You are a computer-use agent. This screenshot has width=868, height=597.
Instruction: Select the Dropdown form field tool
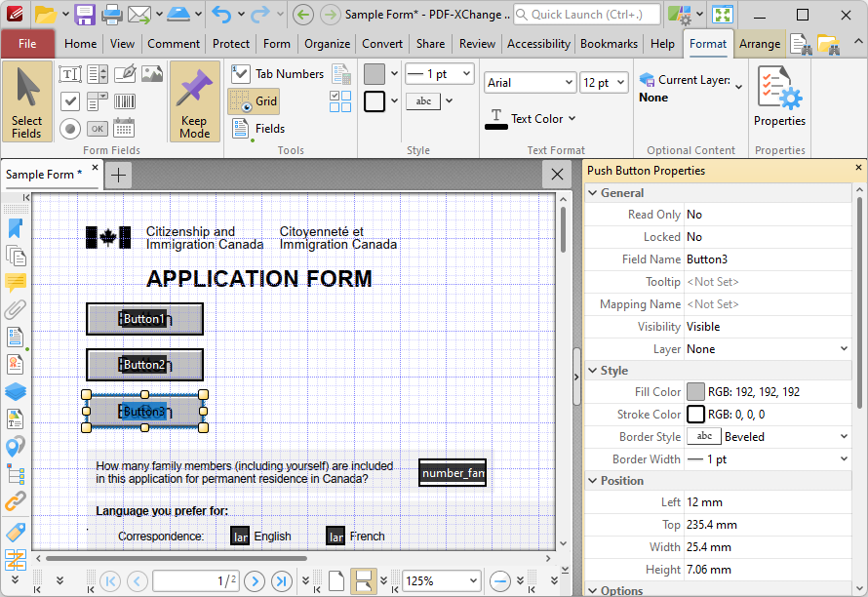pyautogui.click(x=98, y=101)
